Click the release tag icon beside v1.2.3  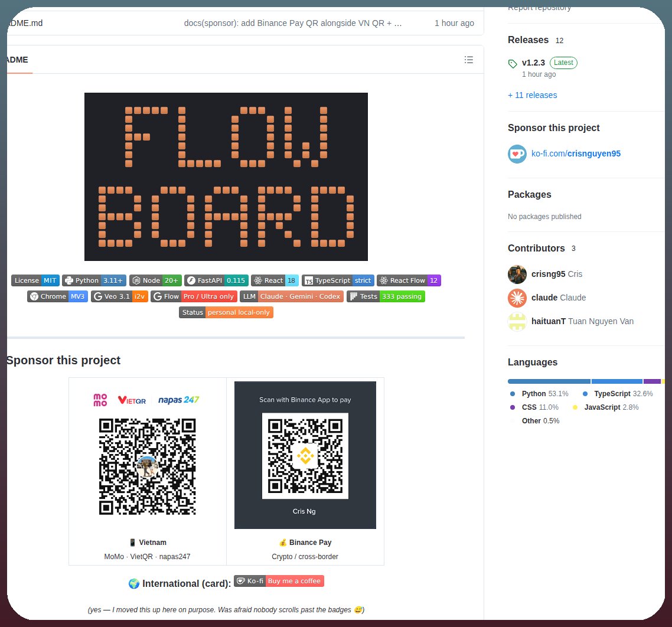pos(513,64)
